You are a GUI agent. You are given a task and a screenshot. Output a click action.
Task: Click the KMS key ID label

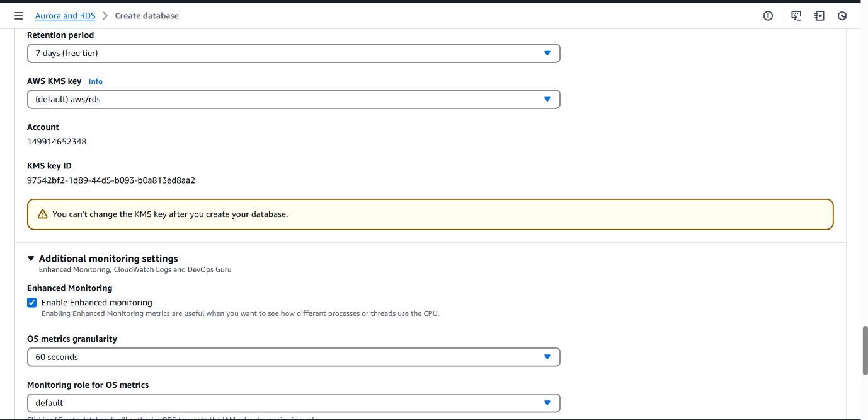point(49,166)
